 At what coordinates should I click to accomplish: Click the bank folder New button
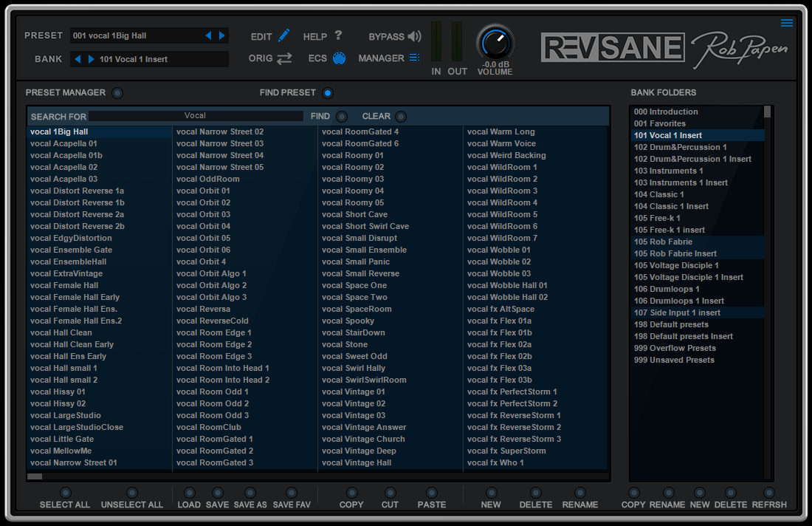700,493
